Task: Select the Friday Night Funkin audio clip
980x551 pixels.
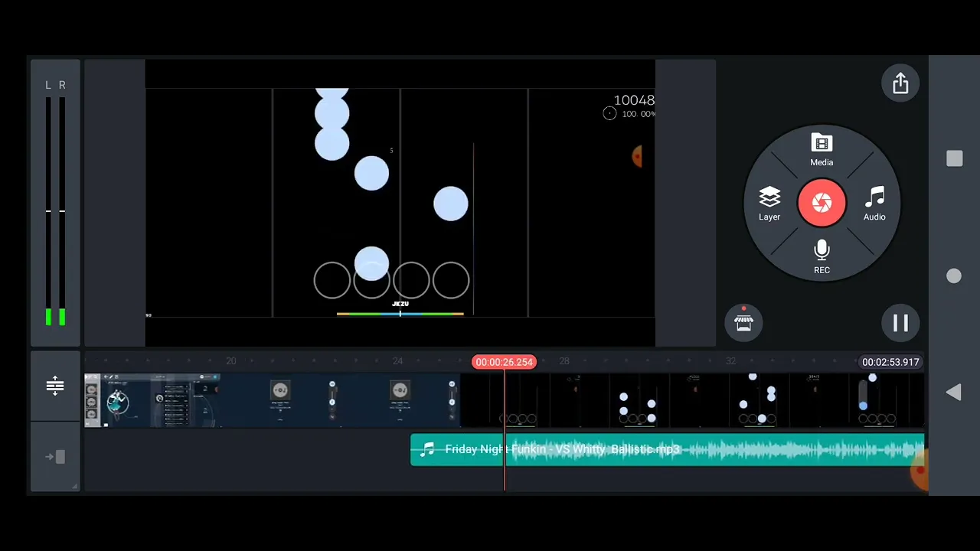Action: point(667,449)
